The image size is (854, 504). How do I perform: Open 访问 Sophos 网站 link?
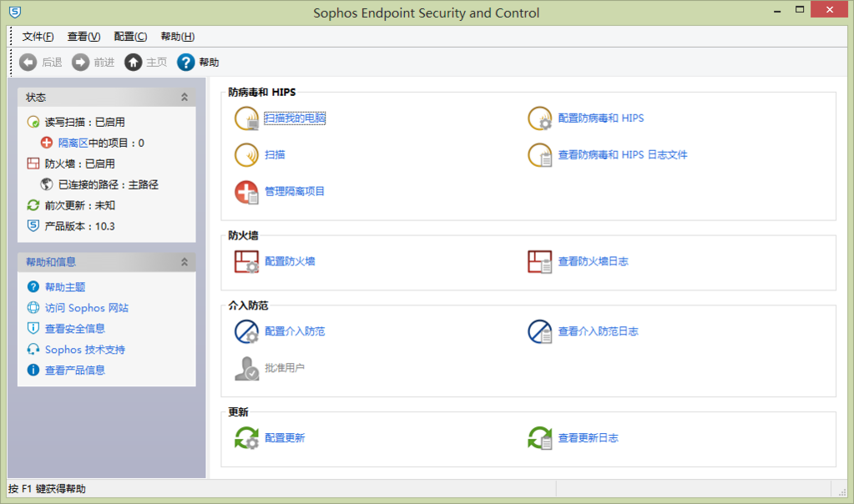pyautogui.click(x=87, y=308)
